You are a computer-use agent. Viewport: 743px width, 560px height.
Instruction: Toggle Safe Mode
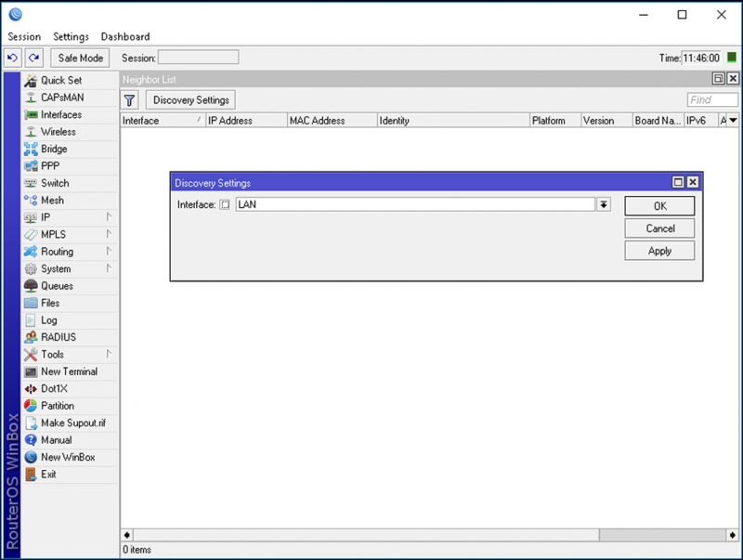80,58
